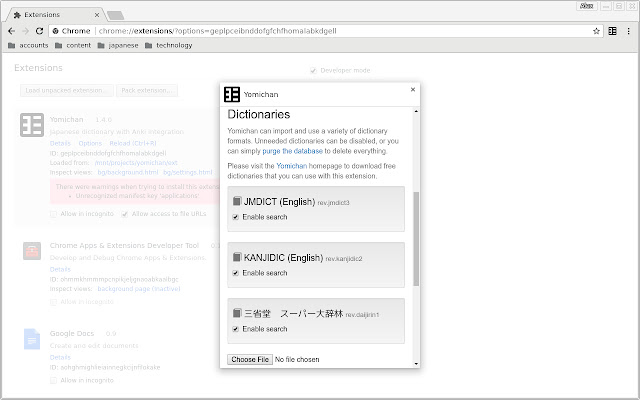Click the Yomichan options dialog scrollbar
640x400 pixels.
pos(416,240)
